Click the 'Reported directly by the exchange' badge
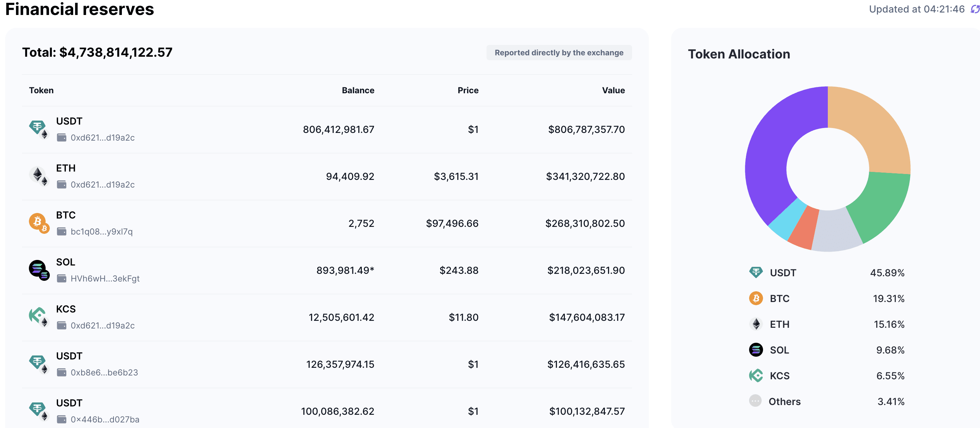The width and height of the screenshot is (980, 428). (x=559, y=53)
